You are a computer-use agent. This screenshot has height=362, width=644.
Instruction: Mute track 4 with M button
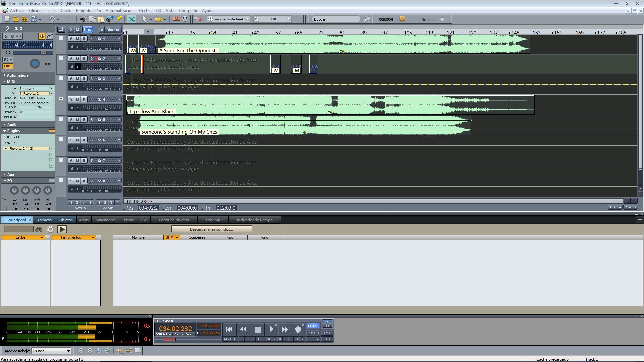(77, 99)
